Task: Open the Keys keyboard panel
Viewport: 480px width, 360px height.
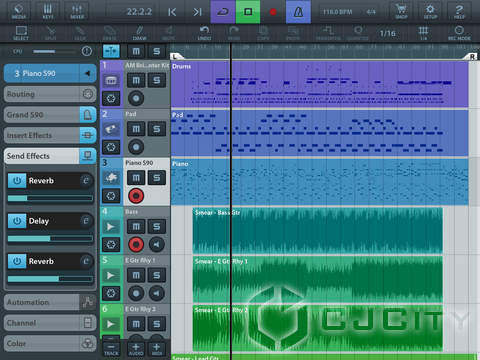Action: tap(48, 11)
